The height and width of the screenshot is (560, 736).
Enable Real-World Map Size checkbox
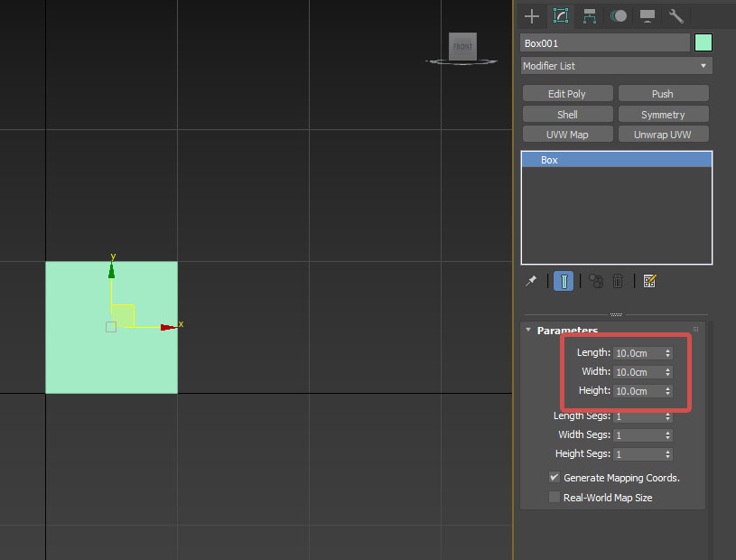click(x=554, y=497)
